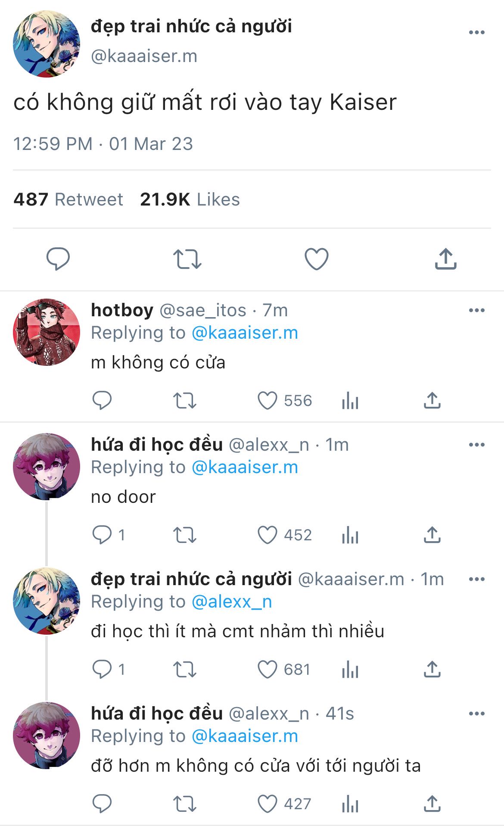The height and width of the screenshot is (826, 504).
Task: Retweet hotboy's "m không có cửa" reply
Action: (184, 401)
